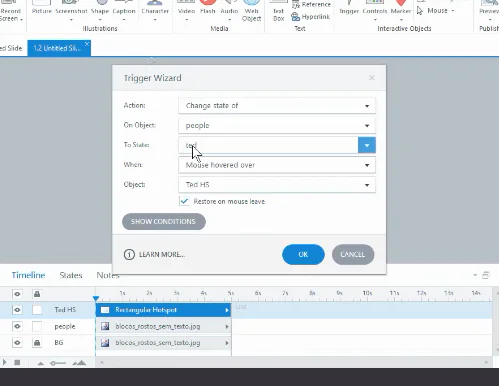Open the Mouse options in ribbon
The height and width of the screenshot is (386, 499).
coord(435,11)
